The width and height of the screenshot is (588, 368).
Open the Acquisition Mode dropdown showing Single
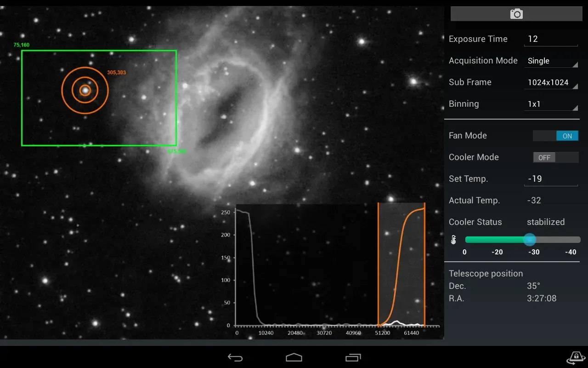[551, 61]
